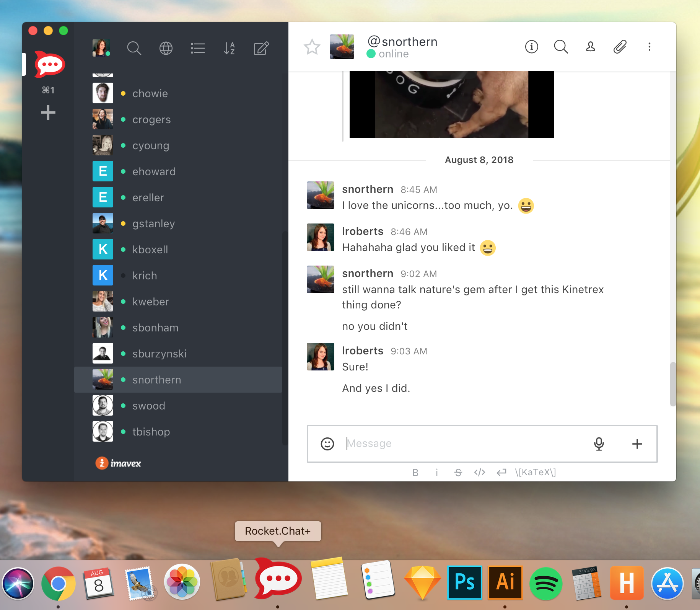Open chat with chowie
Image resolution: width=700 pixels, height=610 pixels.
[x=178, y=93]
